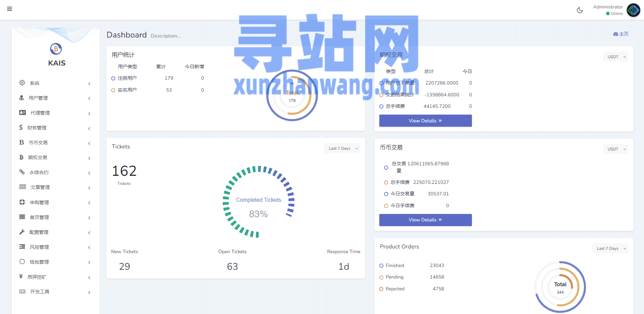Expand the 财务管理 menu chevron

(89, 128)
